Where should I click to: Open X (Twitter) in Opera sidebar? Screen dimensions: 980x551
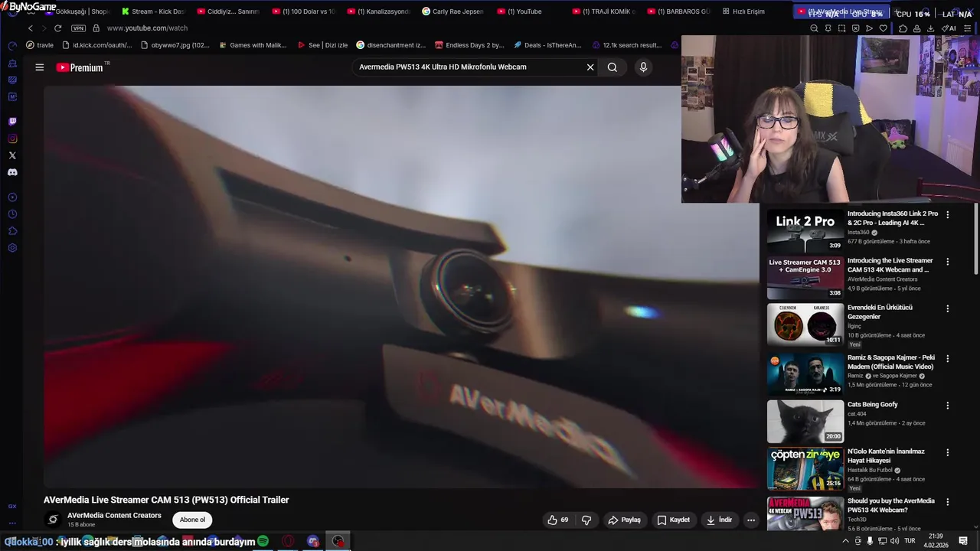pos(12,155)
